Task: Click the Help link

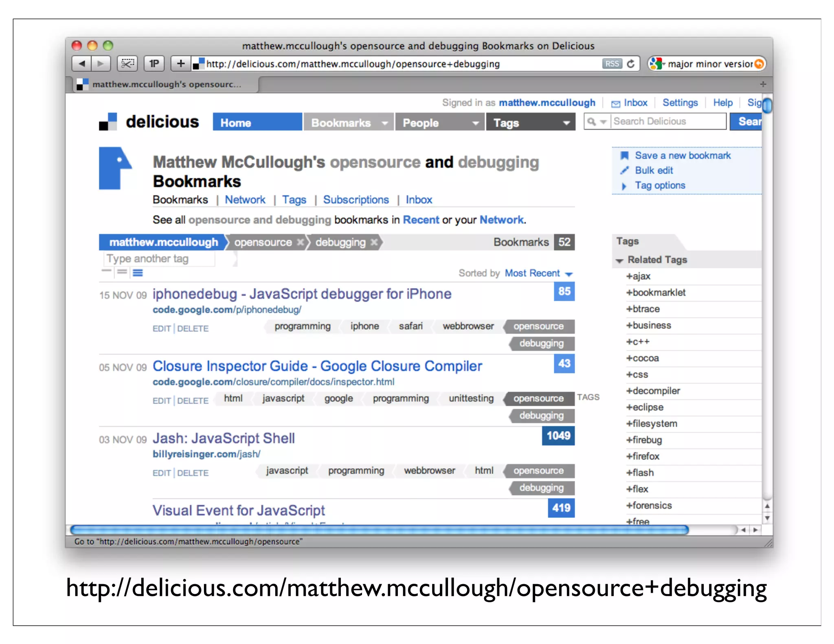Action: [723, 103]
